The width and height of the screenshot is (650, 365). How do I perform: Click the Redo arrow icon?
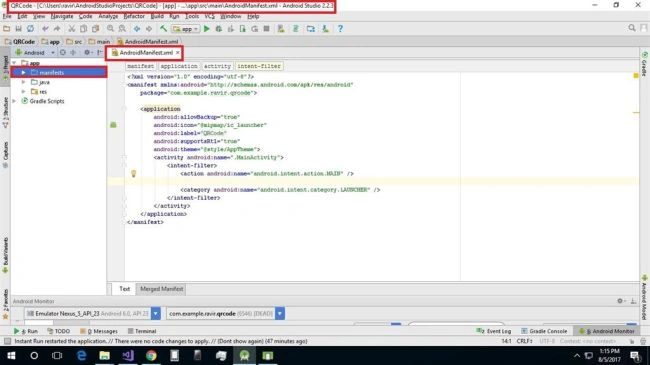click(x=57, y=29)
